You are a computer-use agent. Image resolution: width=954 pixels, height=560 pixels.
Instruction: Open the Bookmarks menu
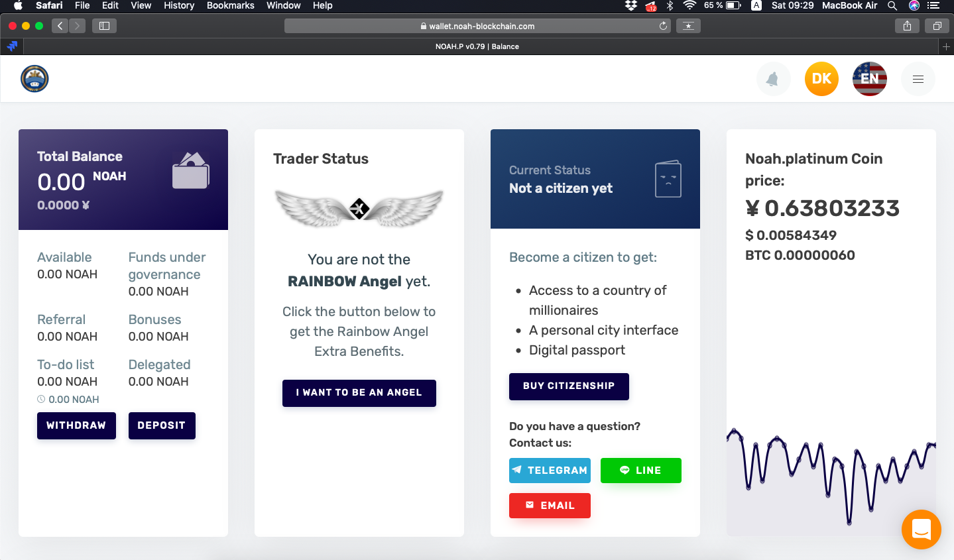coord(230,5)
